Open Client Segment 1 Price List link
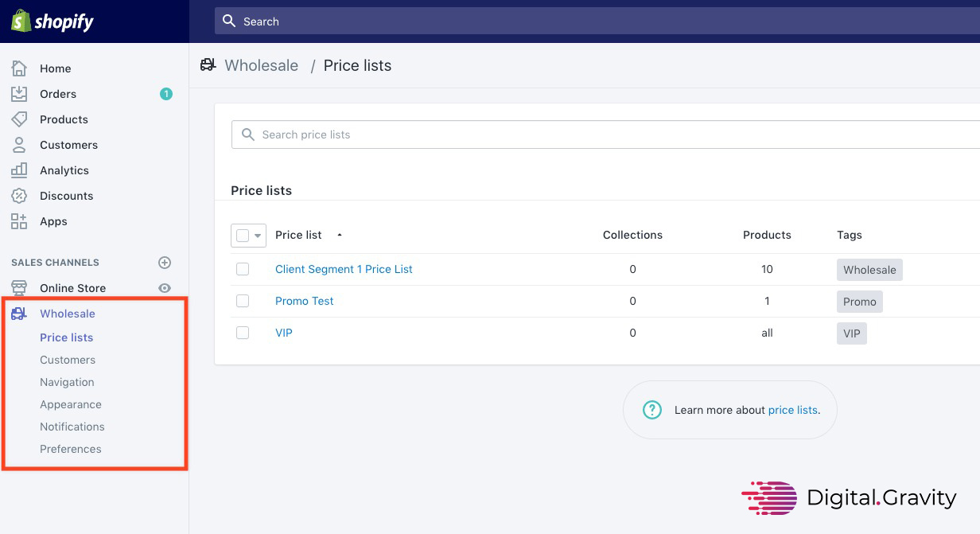 click(x=344, y=269)
